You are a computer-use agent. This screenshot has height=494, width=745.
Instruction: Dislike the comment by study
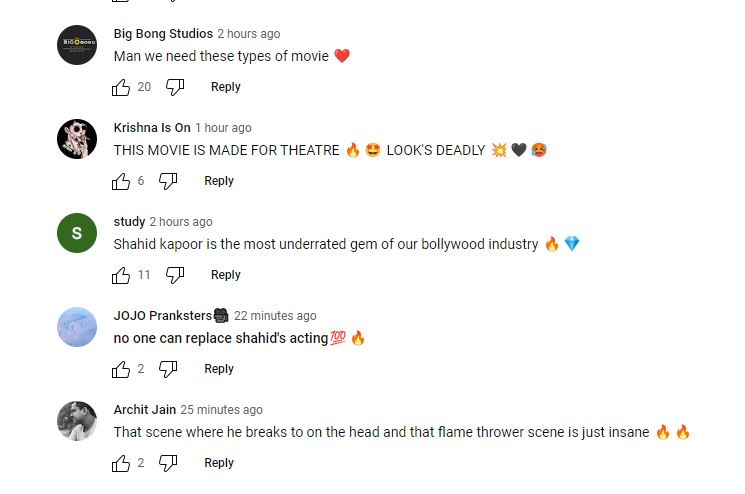click(175, 275)
